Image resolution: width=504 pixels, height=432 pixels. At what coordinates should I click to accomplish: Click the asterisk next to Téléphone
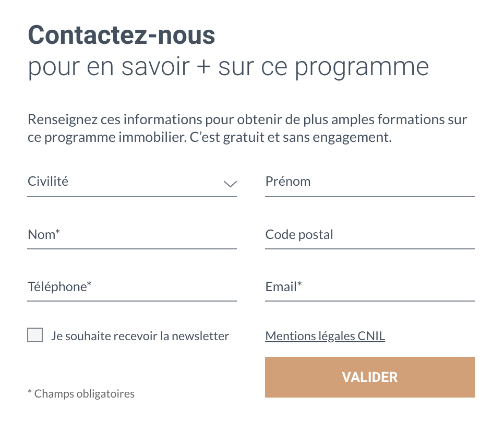89,283
